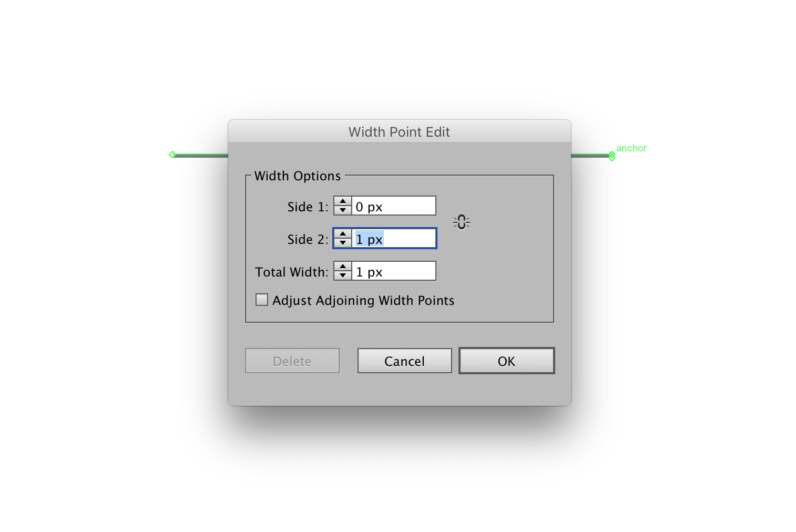The width and height of the screenshot is (796, 532).
Task: Select the Side 1 value field
Action: (393, 206)
